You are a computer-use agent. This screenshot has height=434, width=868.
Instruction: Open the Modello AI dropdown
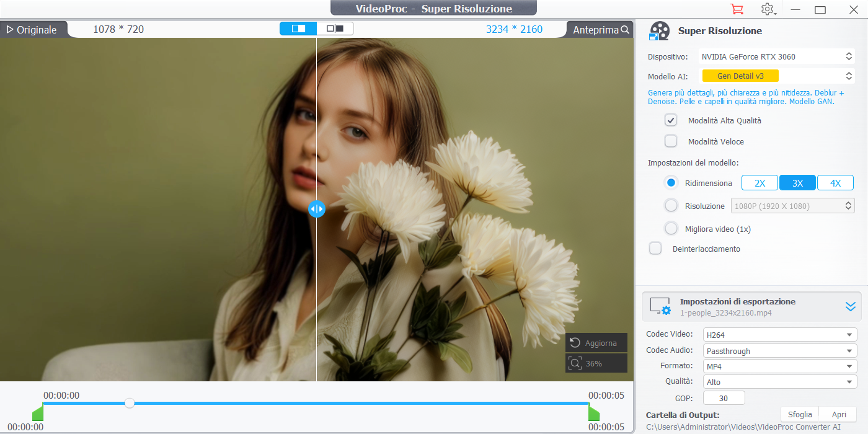click(776, 76)
